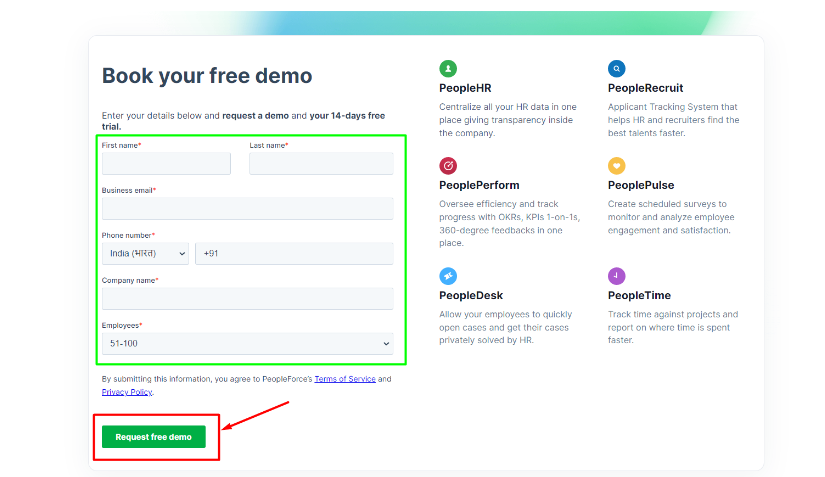Screen dimensions: 825x477
Task: Click the Last name label
Action: point(269,145)
